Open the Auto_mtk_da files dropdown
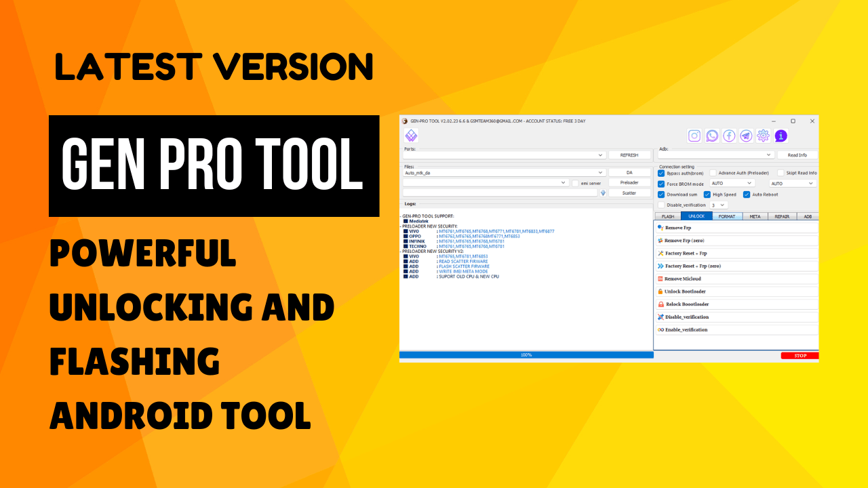Screen dimensions: 868x488 point(504,173)
